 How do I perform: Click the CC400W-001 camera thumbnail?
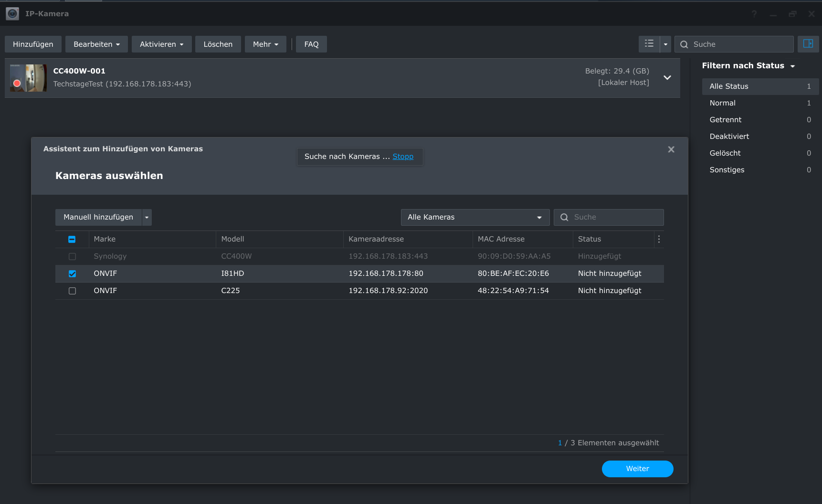[x=28, y=78]
